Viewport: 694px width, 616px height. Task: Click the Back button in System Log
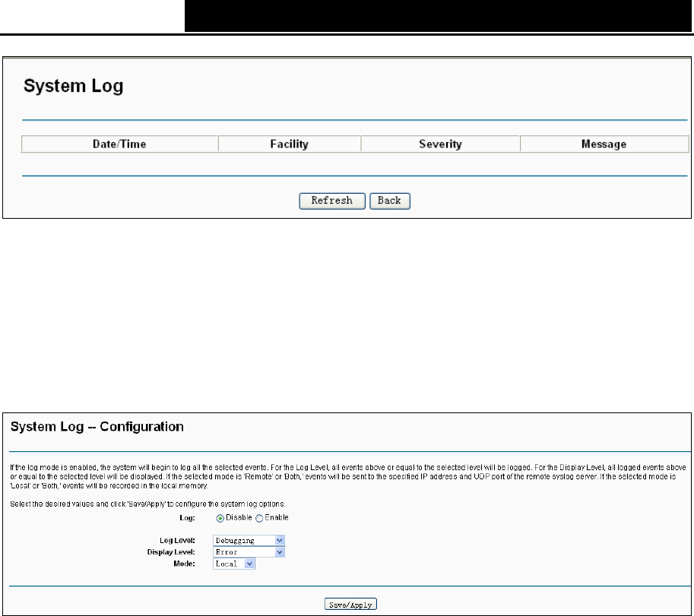[389, 201]
